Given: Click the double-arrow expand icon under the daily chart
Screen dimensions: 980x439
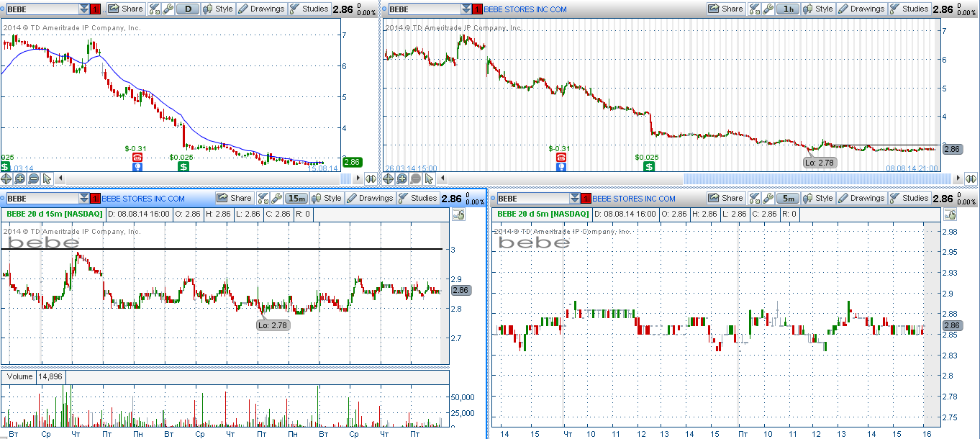Looking at the screenshot, I should point(371,178).
